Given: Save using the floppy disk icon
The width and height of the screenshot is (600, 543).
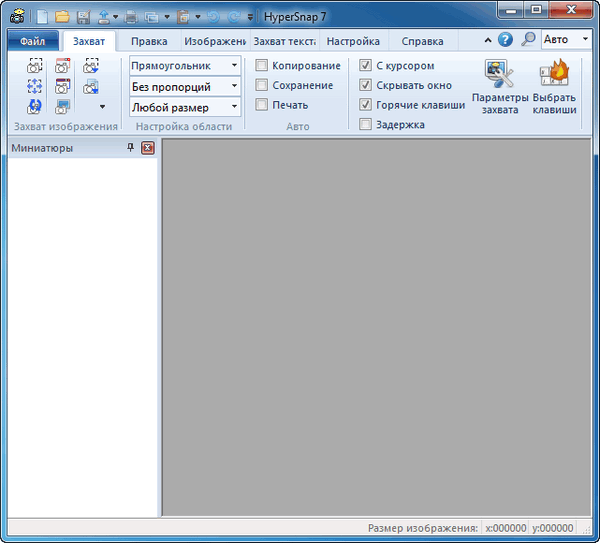Looking at the screenshot, I should 83,16.
